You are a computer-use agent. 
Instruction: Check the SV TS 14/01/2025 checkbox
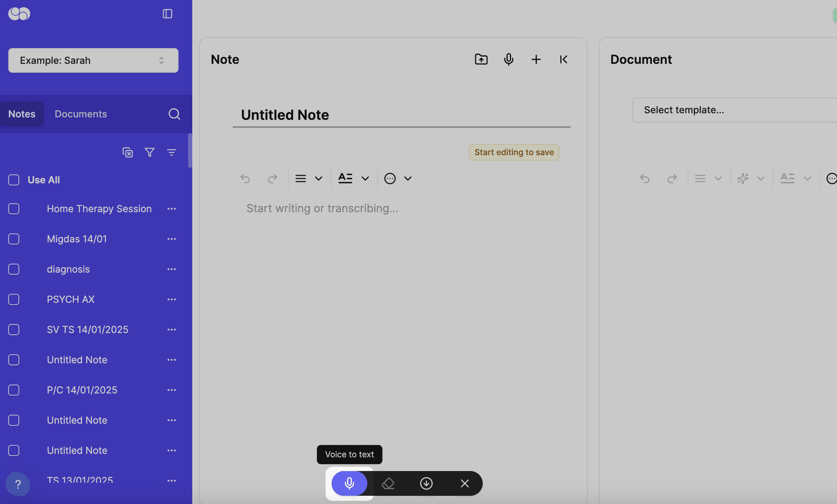[14, 330]
